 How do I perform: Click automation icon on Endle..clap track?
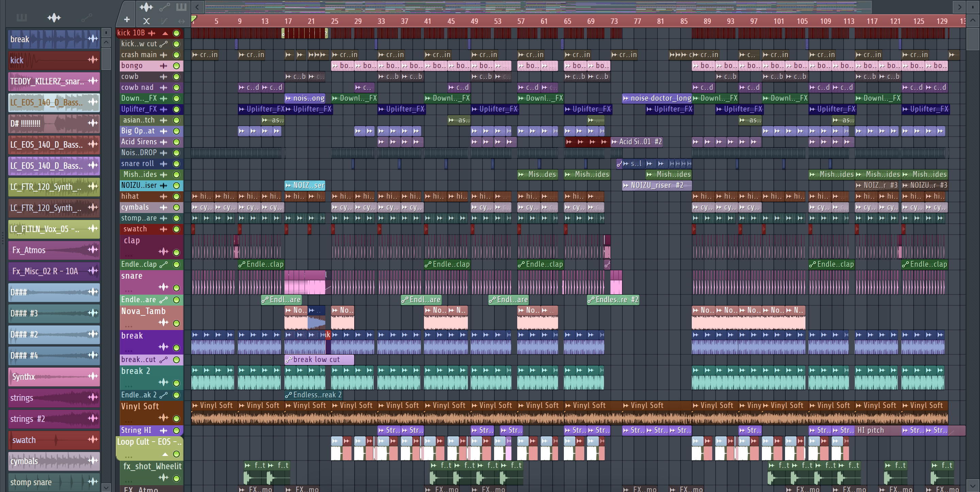tap(164, 264)
